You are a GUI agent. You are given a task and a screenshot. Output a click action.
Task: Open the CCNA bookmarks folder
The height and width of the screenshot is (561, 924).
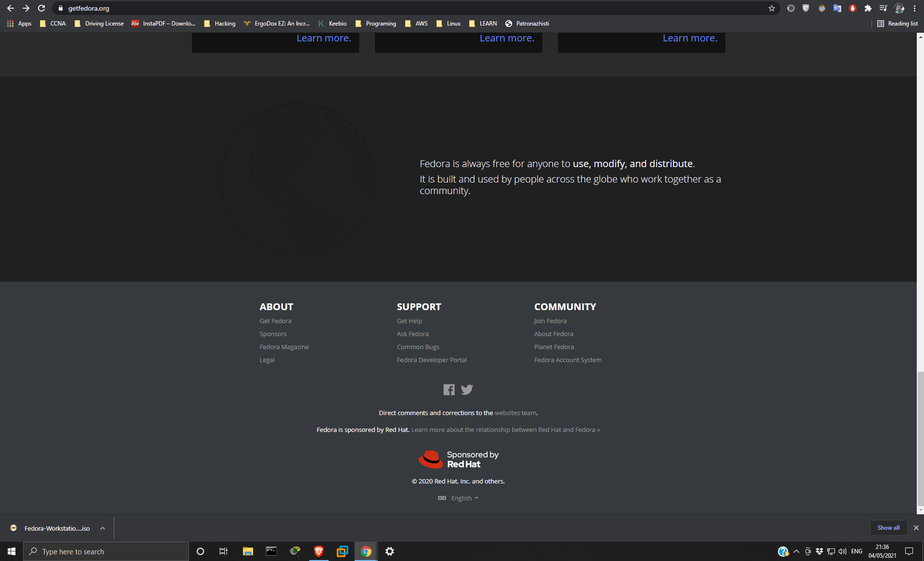[x=53, y=24]
